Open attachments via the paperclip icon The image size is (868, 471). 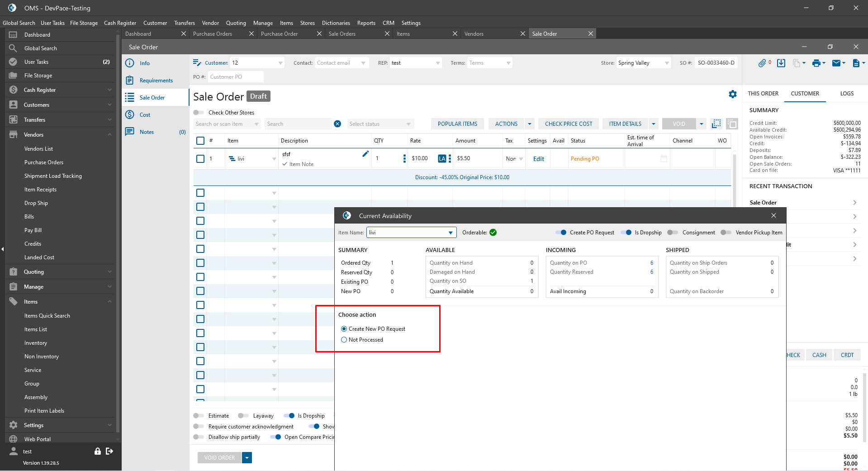click(762, 63)
